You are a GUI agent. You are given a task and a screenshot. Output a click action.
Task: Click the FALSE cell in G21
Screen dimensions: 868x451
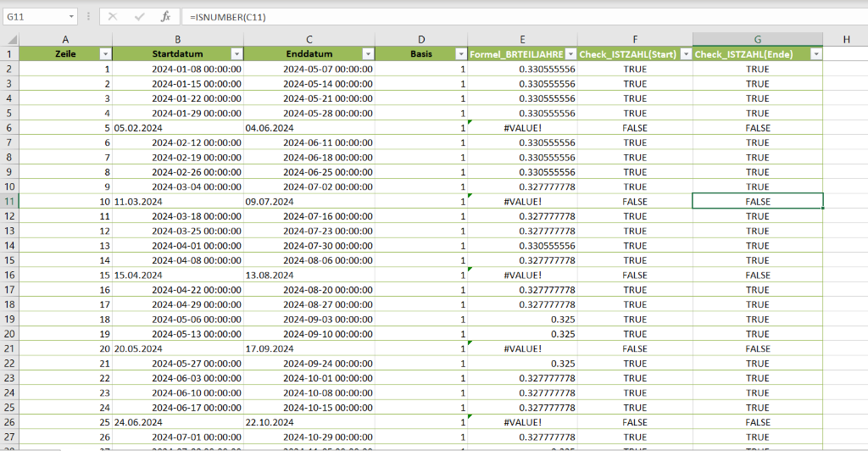[757, 348]
